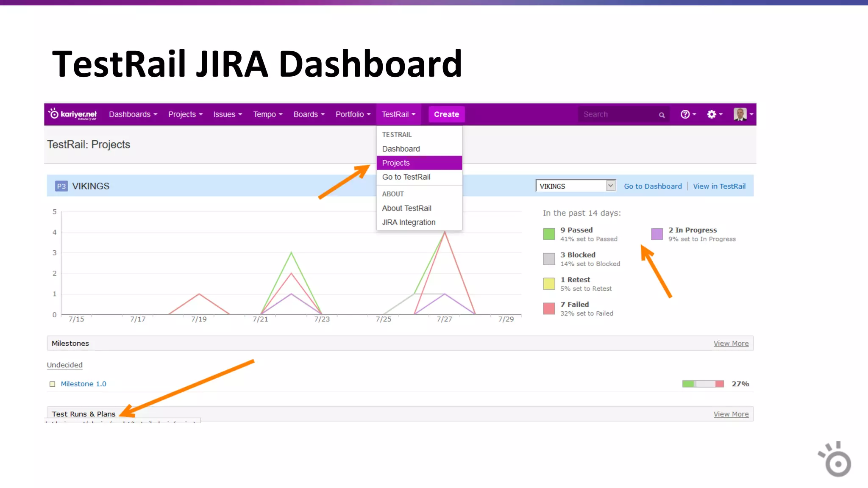Expand the Portfolio menu

(353, 114)
